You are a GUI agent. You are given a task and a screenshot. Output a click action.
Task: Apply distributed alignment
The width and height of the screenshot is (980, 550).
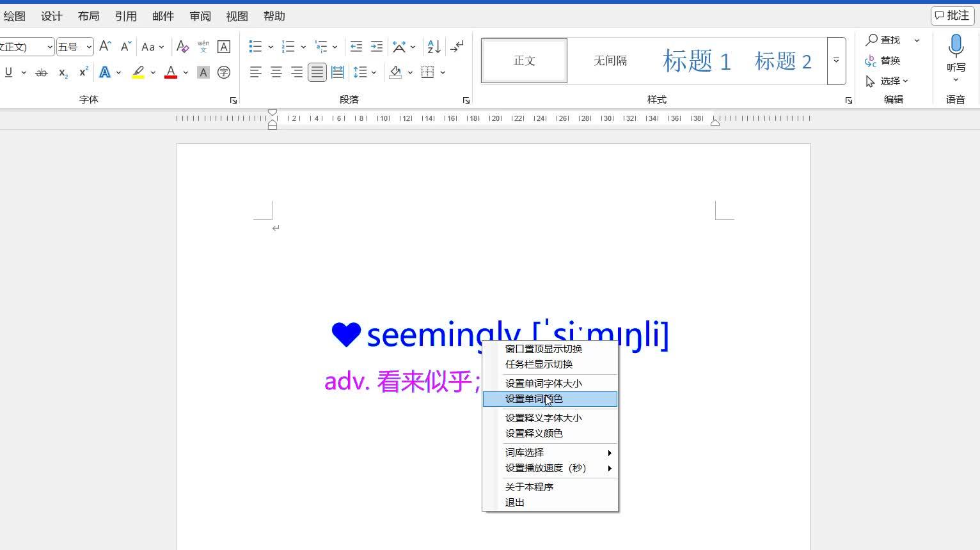click(338, 72)
